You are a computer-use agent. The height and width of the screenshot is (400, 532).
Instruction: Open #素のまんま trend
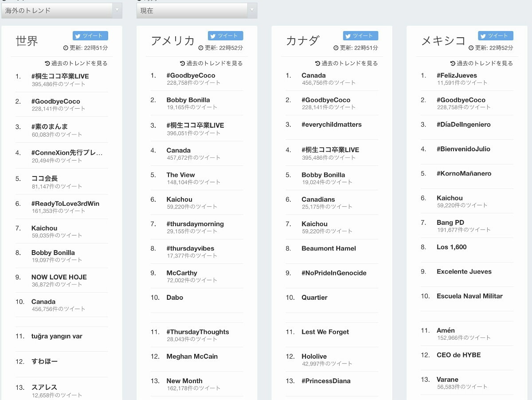click(50, 127)
